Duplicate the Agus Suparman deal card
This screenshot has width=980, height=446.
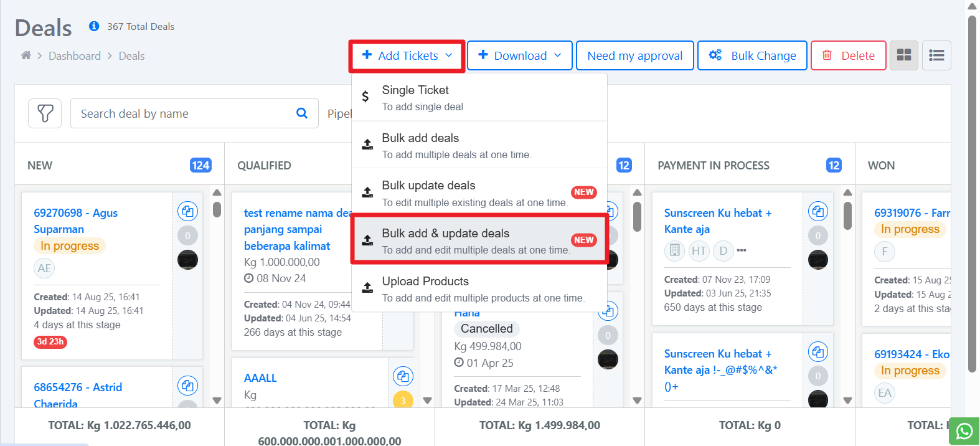click(187, 212)
